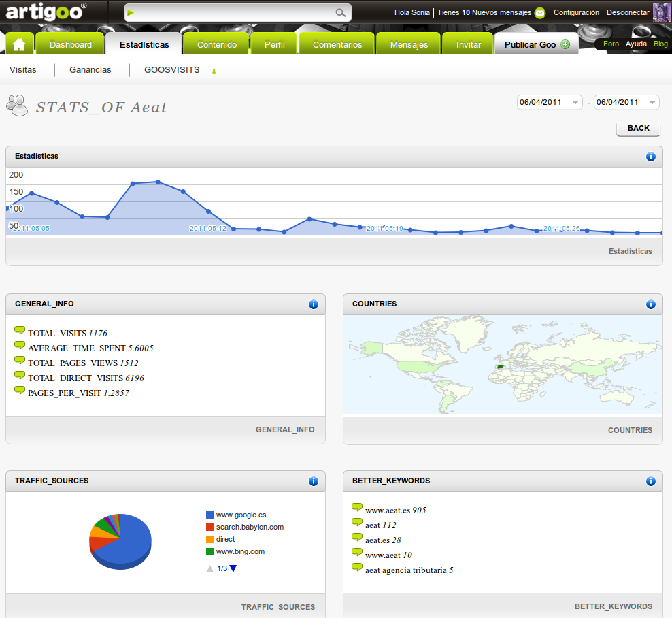The width and height of the screenshot is (672, 618).
Task: Click the Desconectar link
Action: (x=627, y=12)
